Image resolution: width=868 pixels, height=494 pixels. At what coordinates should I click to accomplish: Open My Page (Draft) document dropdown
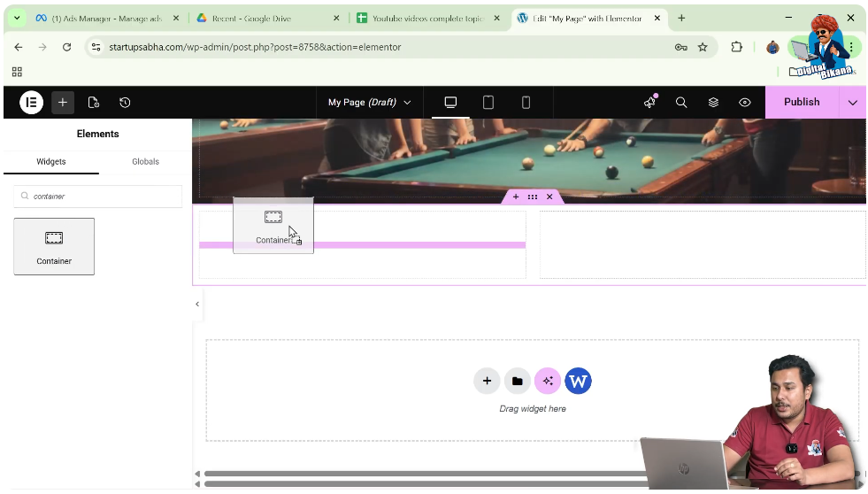(x=369, y=103)
